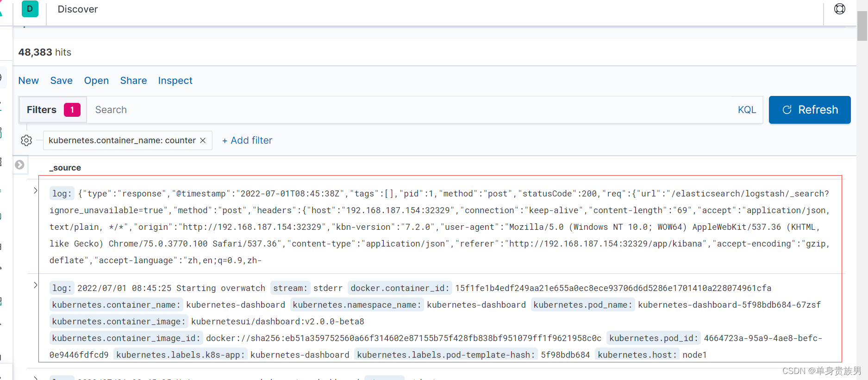The width and height of the screenshot is (868, 380).
Task: Expand the Starting overwatch log row
Action: click(x=36, y=285)
